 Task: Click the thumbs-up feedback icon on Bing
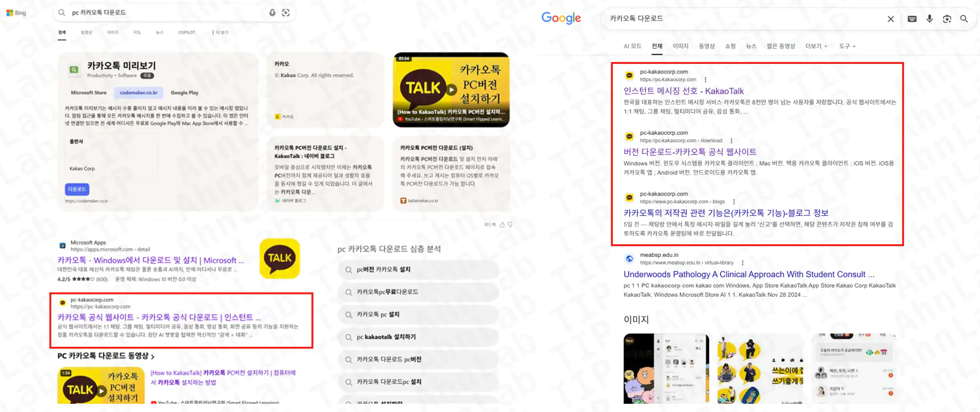click(x=502, y=224)
